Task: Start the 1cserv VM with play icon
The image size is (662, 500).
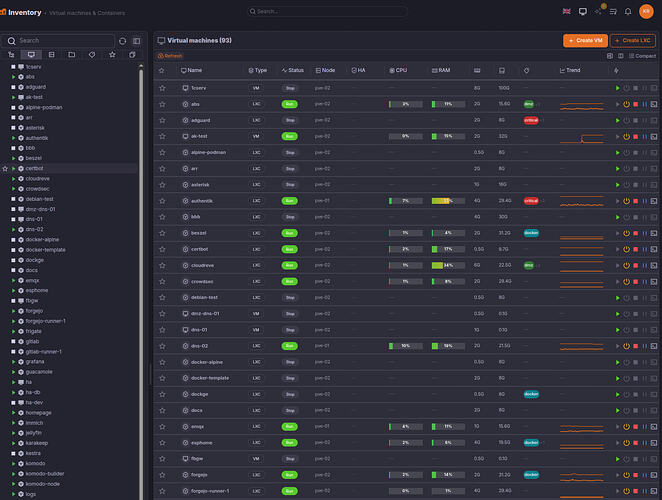Action: coord(617,88)
